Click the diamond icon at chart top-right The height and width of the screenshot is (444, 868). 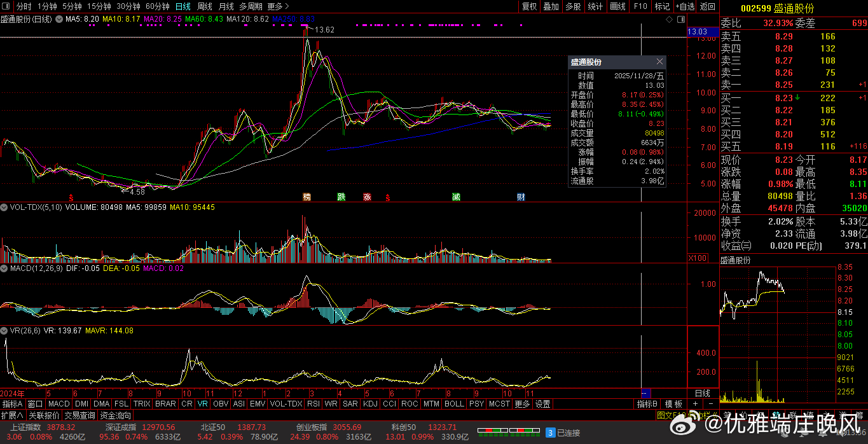click(x=670, y=20)
